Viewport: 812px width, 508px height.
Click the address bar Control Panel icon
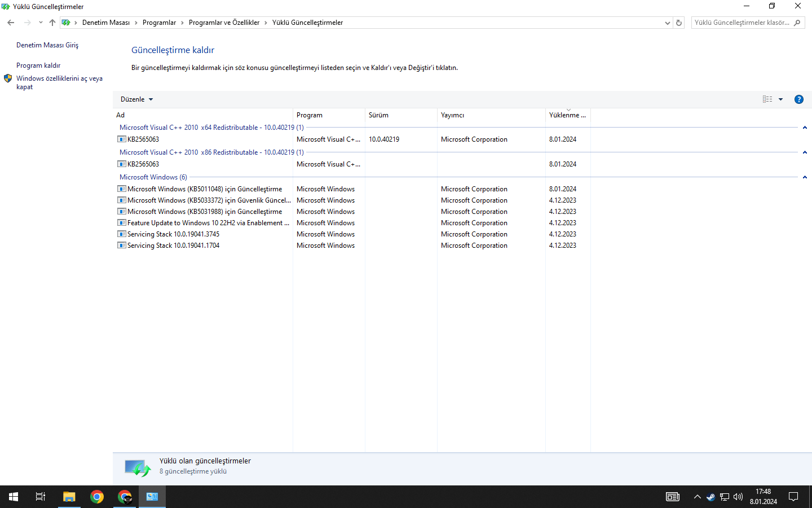(66, 23)
